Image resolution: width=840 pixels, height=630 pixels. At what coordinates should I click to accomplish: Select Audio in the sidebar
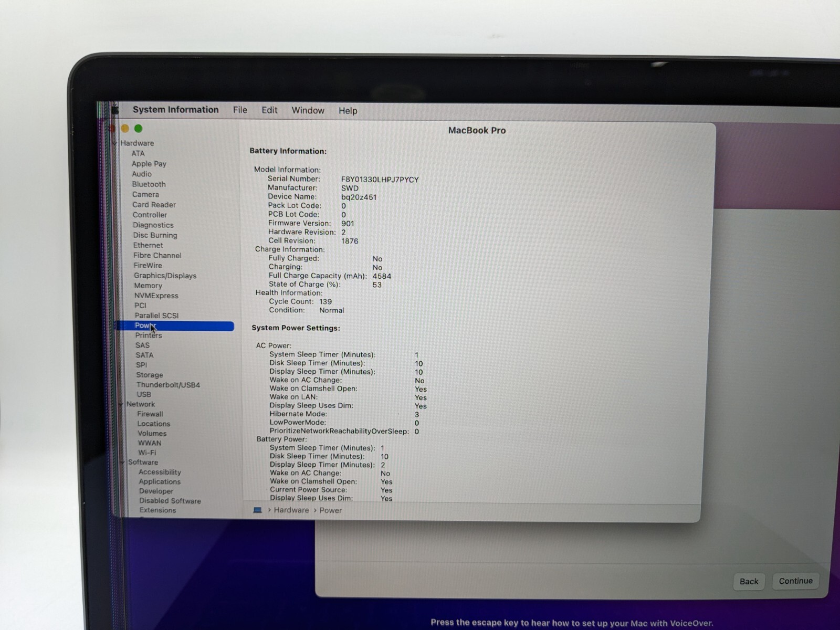point(142,174)
